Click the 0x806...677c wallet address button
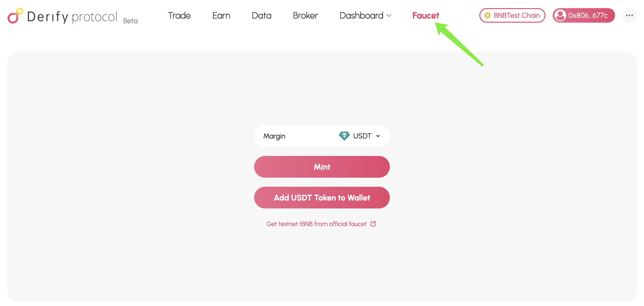Viewport: 644px width, 306px height. pyautogui.click(x=583, y=16)
